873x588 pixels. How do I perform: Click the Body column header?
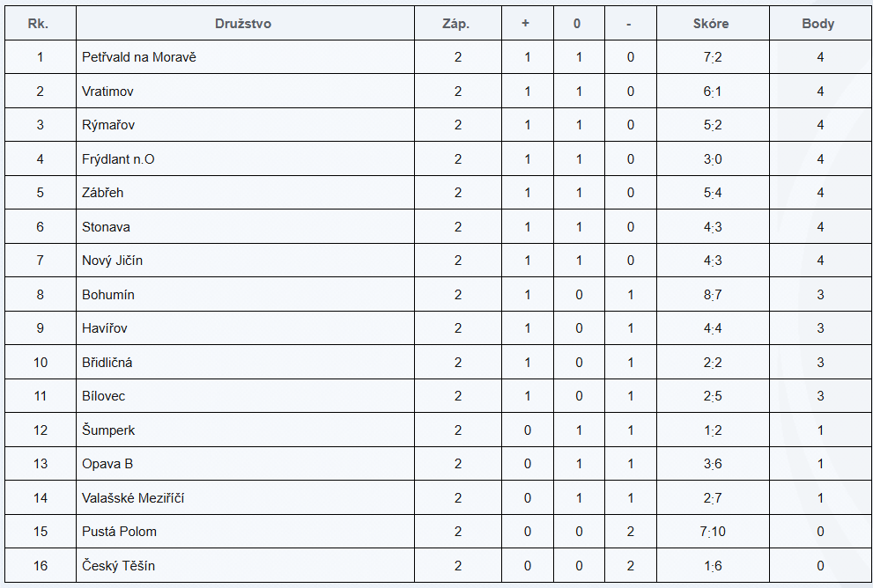(x=818, y=24)
